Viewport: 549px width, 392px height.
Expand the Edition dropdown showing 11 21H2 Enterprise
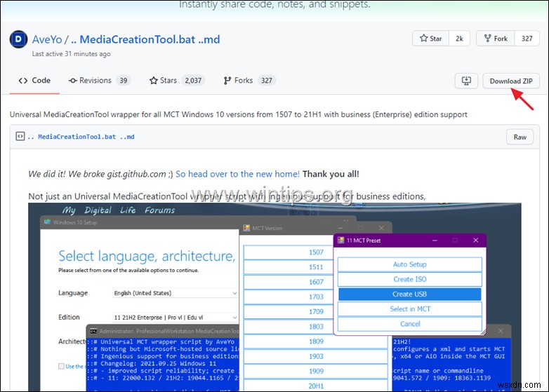[x=176, y=318]
